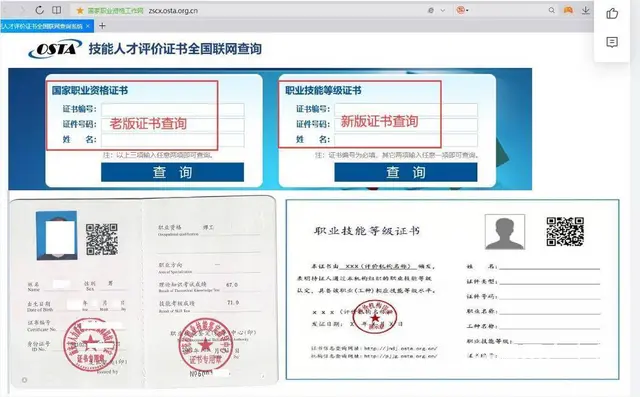Click 证件号码 field under 国家职业资格证书
This screenshot has height=397, width=640.
click(x=173, y=124)
